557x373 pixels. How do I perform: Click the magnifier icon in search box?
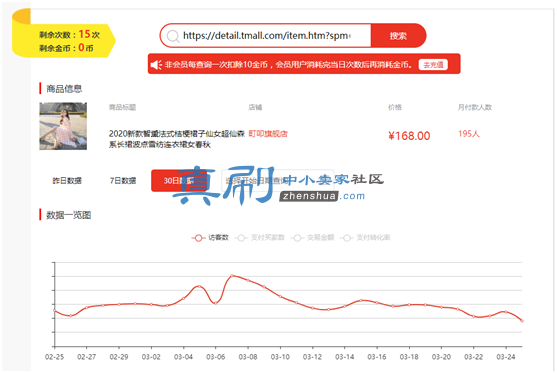[x=173, y=36]
